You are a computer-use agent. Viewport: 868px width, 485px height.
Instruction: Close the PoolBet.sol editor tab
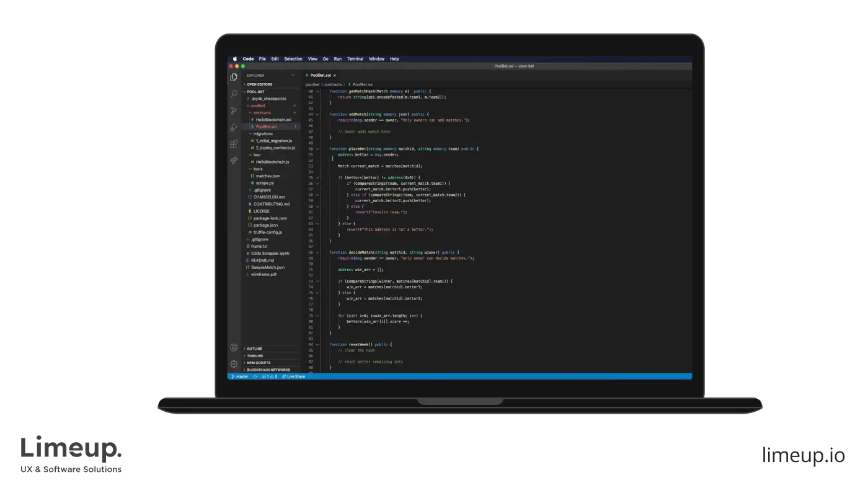pyautogui.click(x=335, y=75)
